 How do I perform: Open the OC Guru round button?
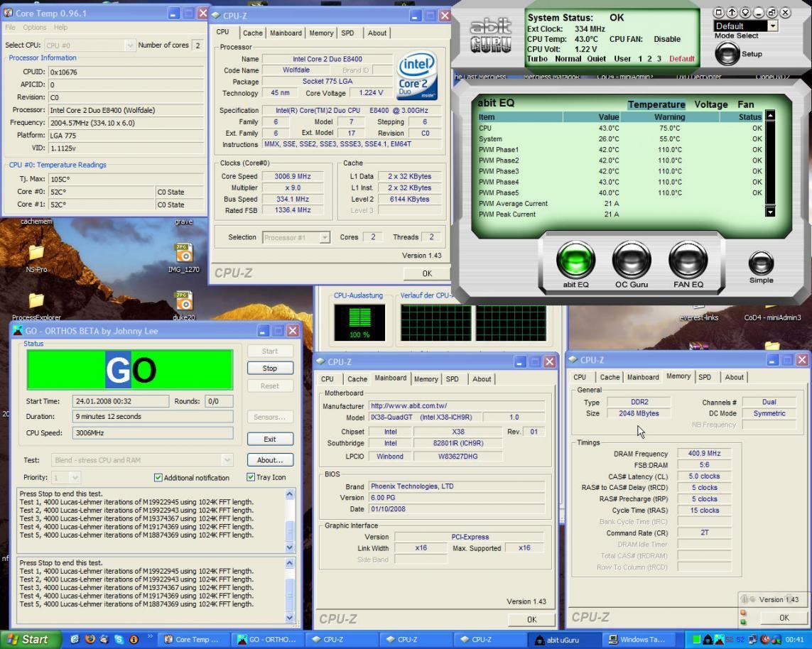[x=632, y=260]
